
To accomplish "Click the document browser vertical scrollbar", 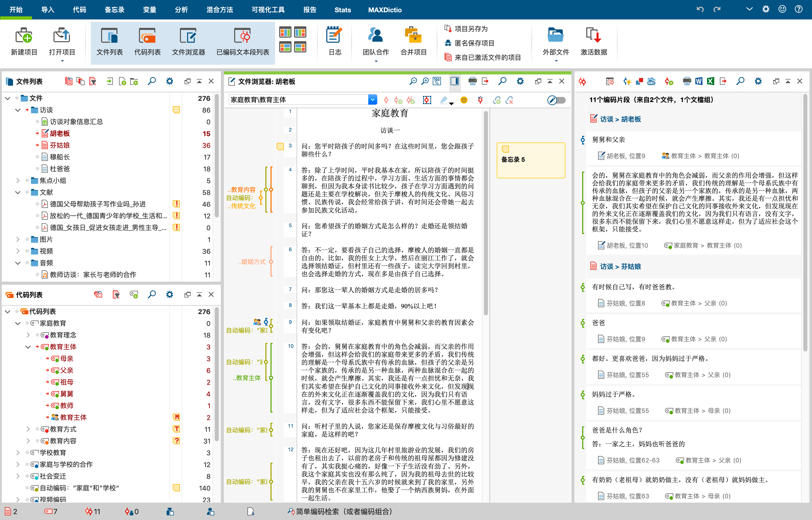I will pos(486,213).
